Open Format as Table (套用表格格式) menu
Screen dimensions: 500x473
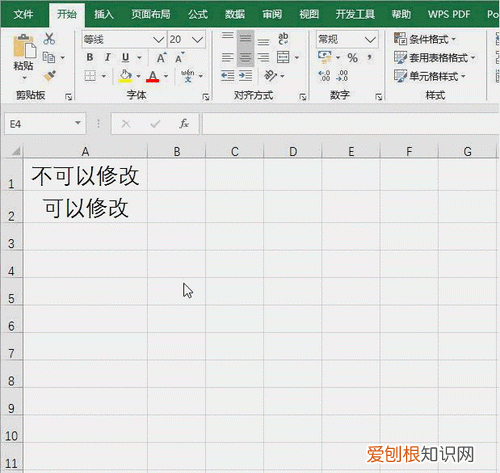point(434,58)
